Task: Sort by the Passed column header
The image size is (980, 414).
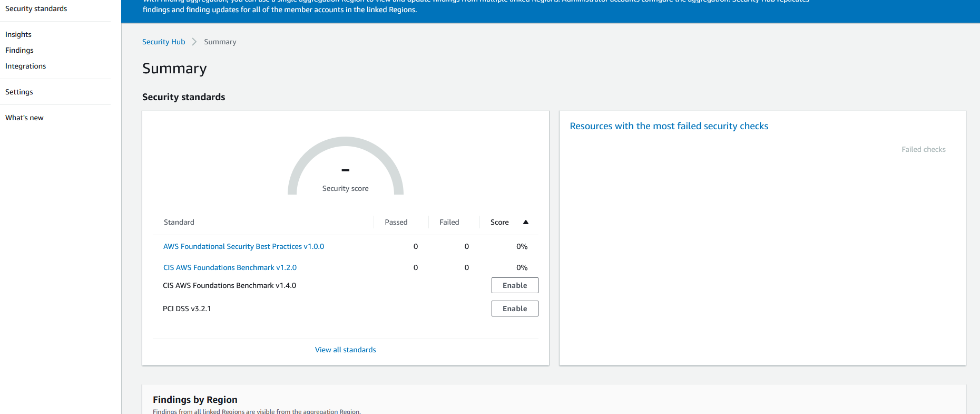Action: click(x=396, y=222)
